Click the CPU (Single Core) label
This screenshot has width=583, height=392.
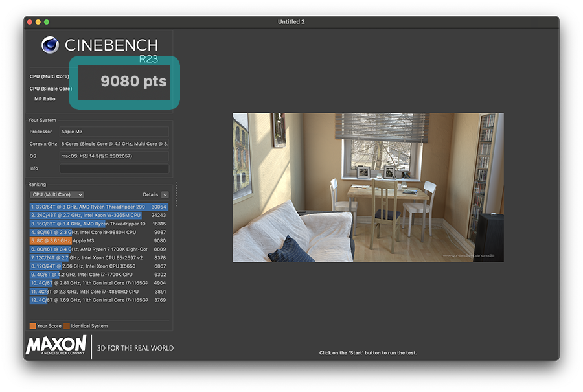51,89
